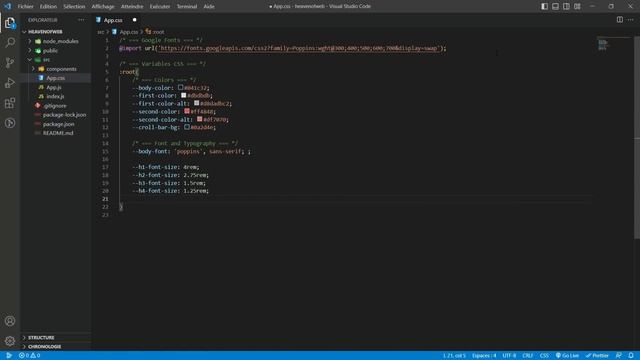Viewport: 640px width, 360px height.
Task: Open index.js in the file tree
Action: (56, 96)
